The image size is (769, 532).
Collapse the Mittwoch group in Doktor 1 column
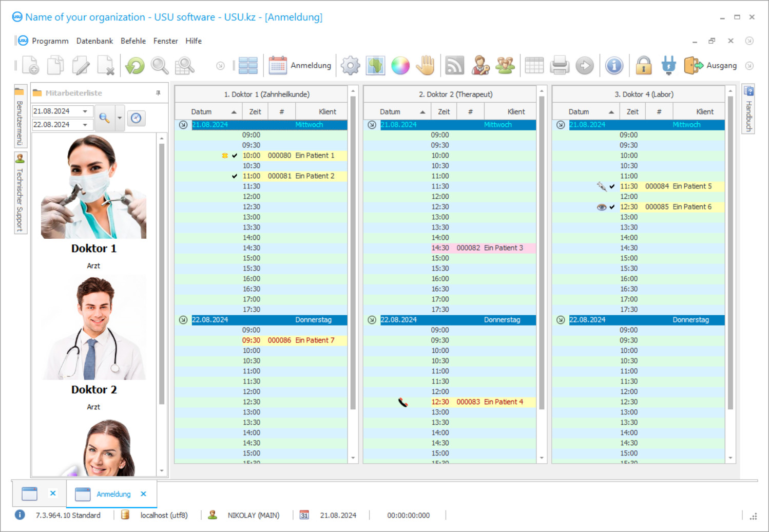coord(182,124)
